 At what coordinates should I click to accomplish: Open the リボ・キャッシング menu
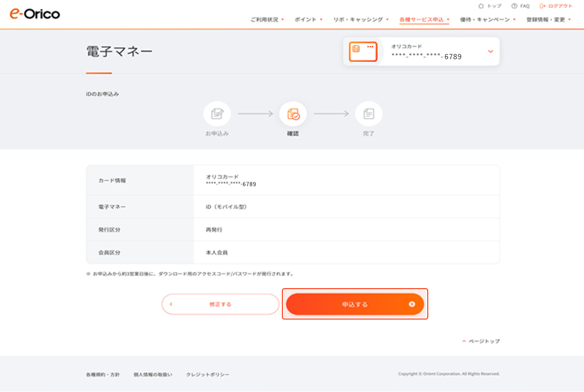click(x=361, y=19)
